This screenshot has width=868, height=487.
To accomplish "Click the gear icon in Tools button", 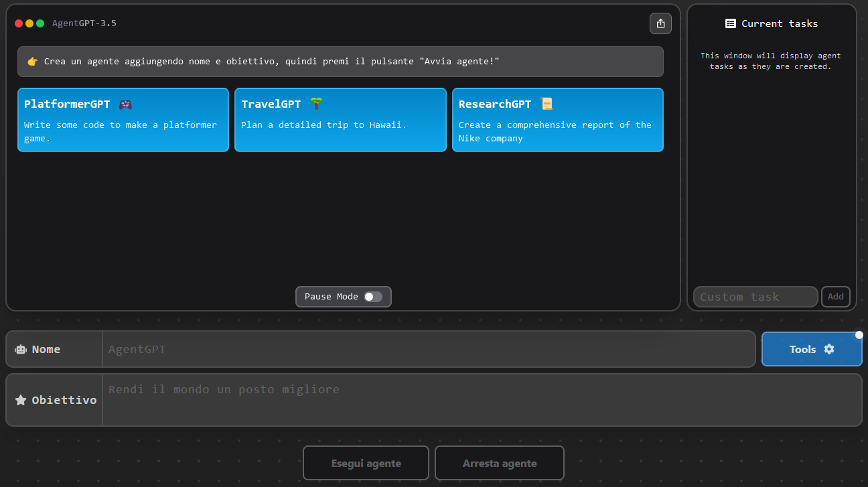I will click(829, 349).
